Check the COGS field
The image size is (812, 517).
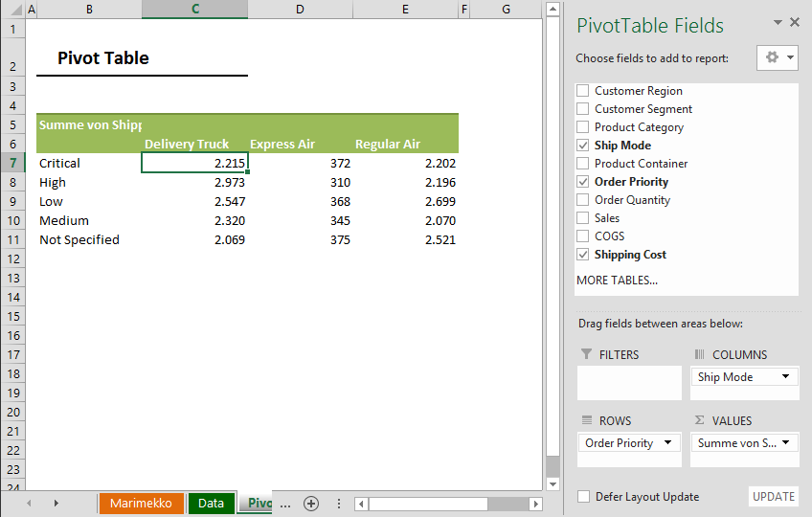click(582, 236)
